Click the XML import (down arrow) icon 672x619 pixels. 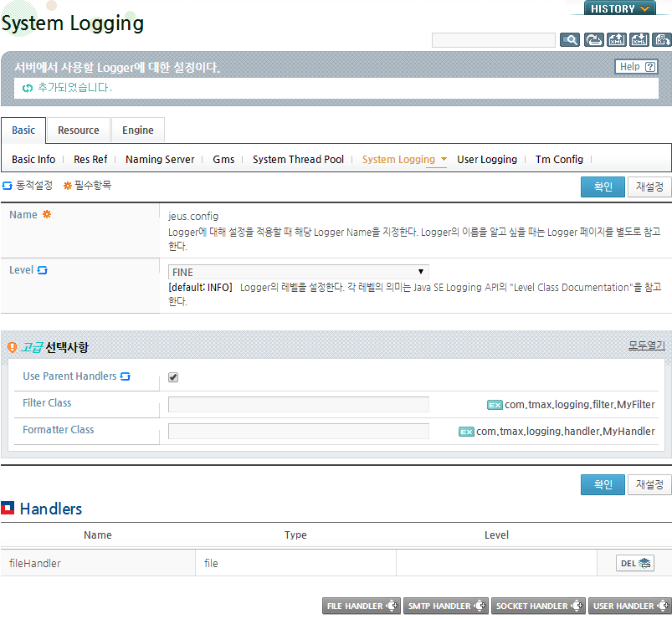pos(639,40)
